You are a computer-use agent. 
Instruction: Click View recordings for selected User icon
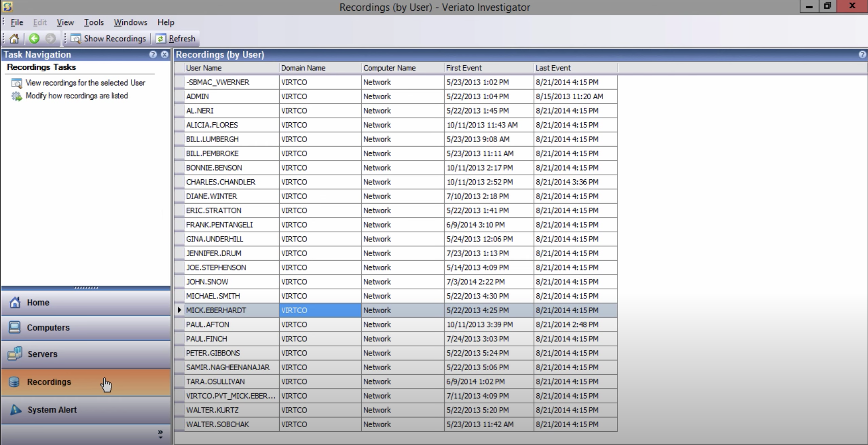pyautogui.click(x=17, y=83)
